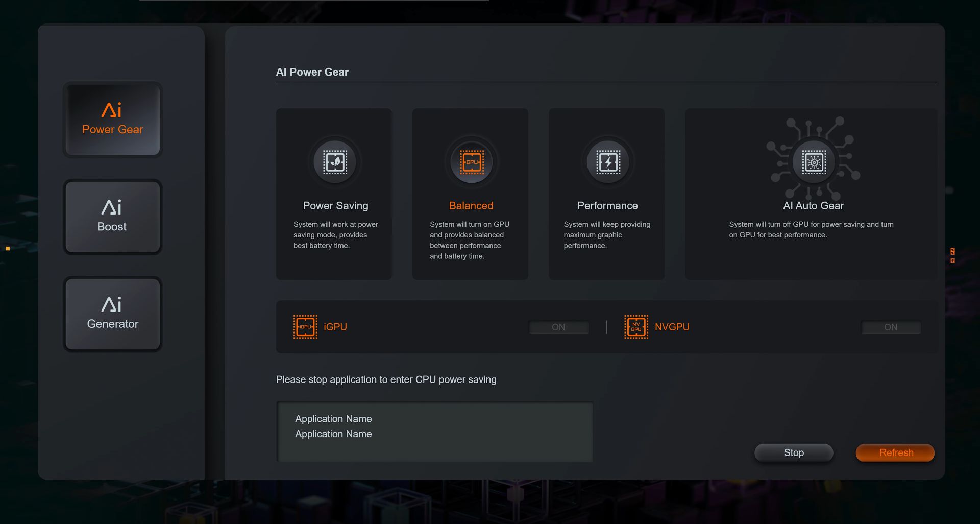Open the Ai Generator panel
This screenshot has height=524, width=980.
[x=112, y=314]
